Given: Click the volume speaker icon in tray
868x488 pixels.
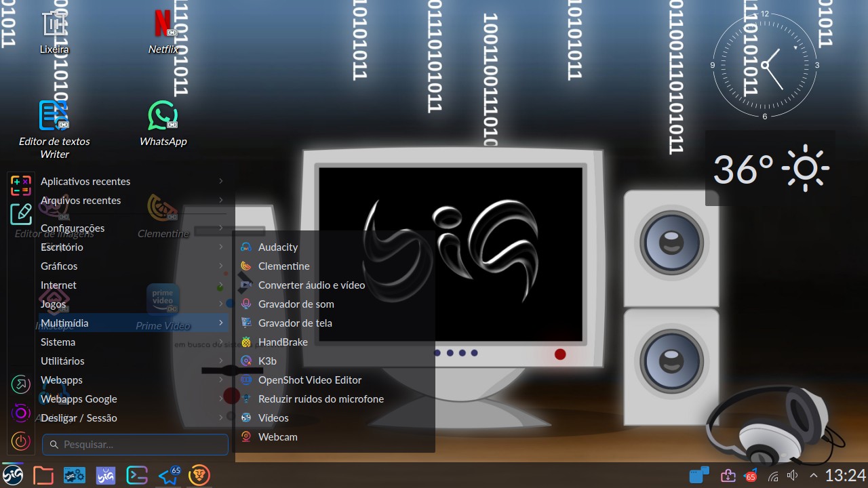Looking at the screenshot, I should (x=792, y=476).
